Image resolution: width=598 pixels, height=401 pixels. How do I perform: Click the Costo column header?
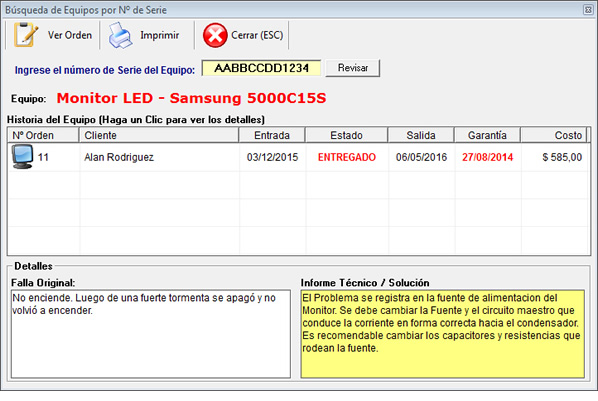tap(553, 135)
